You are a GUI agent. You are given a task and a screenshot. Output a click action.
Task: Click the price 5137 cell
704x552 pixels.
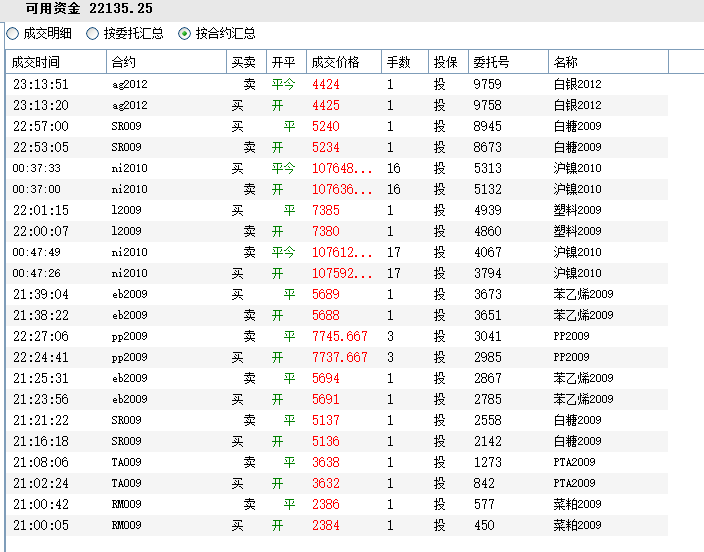tap(326, 420)
